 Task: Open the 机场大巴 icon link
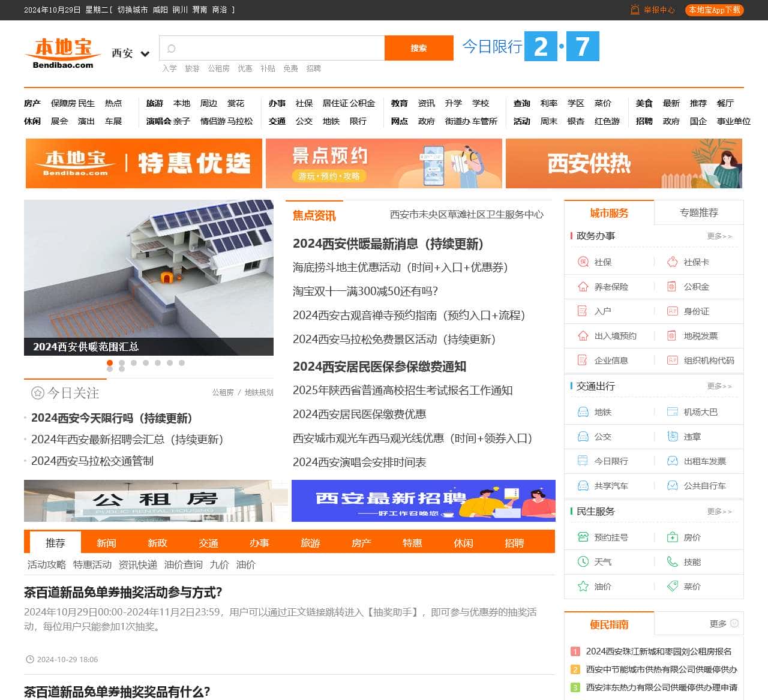[672, 412]
